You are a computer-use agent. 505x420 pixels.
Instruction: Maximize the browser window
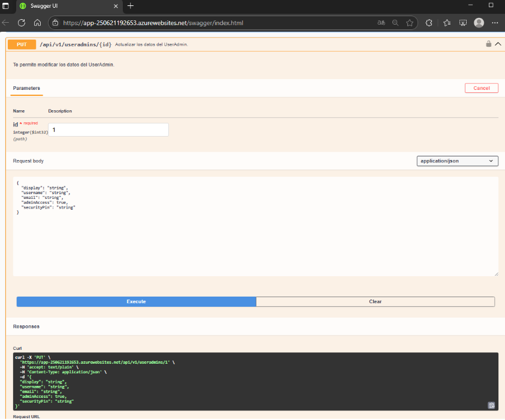pyautogui.click(x=491, y=5)
